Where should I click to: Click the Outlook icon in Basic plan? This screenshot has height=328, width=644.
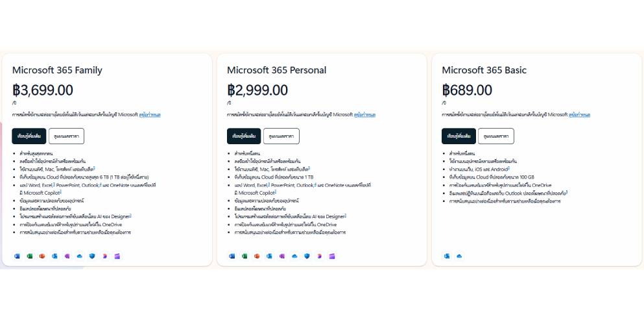click(447, 256)
